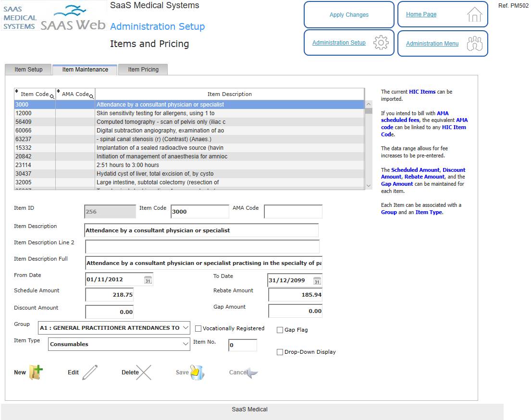Select the item row 30437

pyautogui.click(x=189, y=173)
